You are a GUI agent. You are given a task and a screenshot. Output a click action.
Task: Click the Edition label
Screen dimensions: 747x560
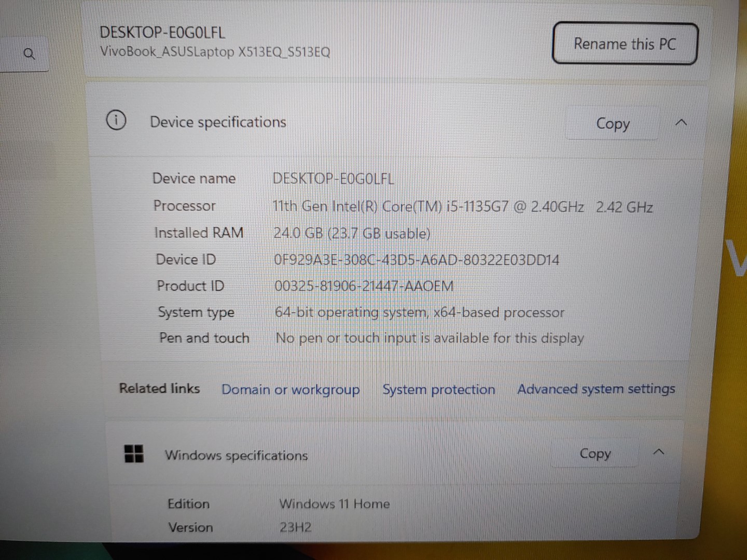point(189,503)
